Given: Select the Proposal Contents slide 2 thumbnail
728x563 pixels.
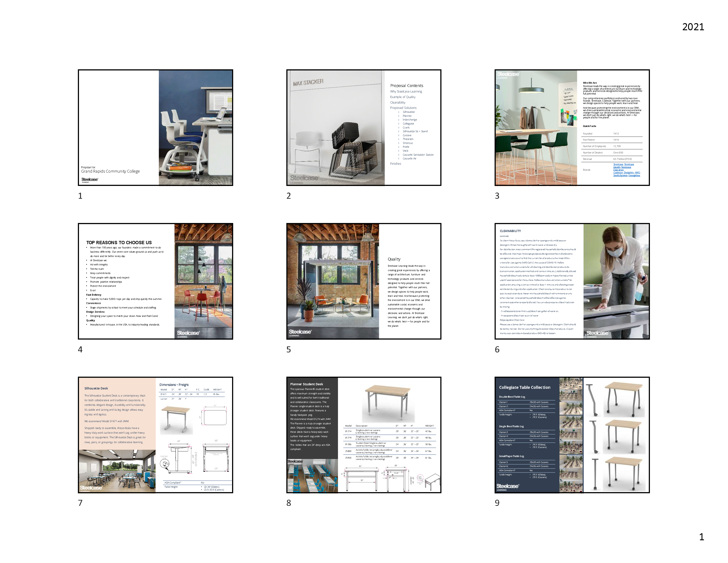Looking at the screenshot, I should click(x=364, y=127).
